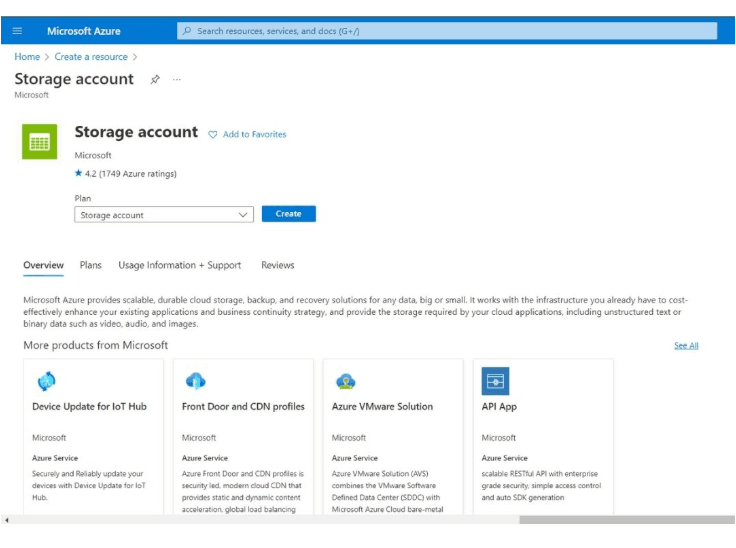The height and width of the screenshot is (548, 736).
Task: Click the Add to Favorites link
Action: coord(254,134)
